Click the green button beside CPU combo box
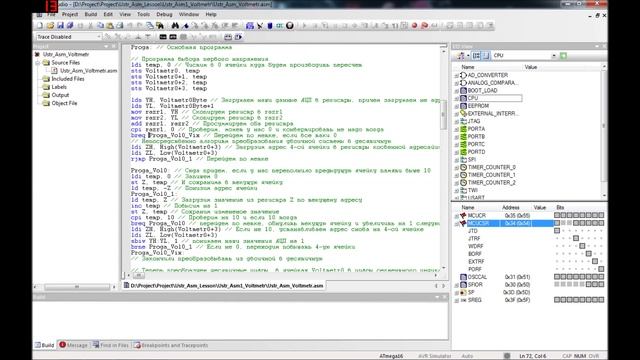Screen dimensions: 640x360 click(563, 56)
